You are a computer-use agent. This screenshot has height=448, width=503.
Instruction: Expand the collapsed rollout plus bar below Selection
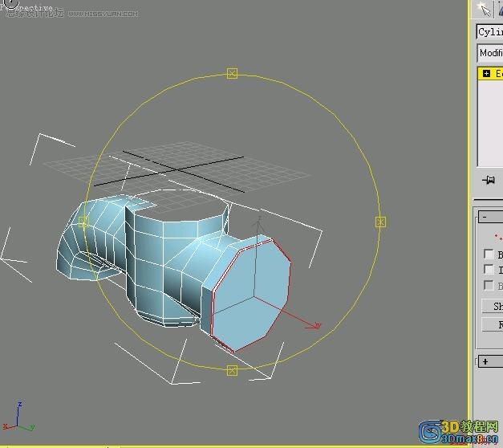[490, 361]
